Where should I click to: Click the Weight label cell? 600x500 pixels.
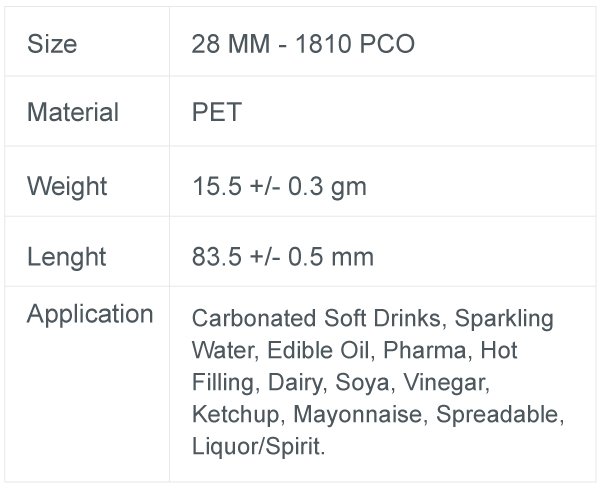87,181
